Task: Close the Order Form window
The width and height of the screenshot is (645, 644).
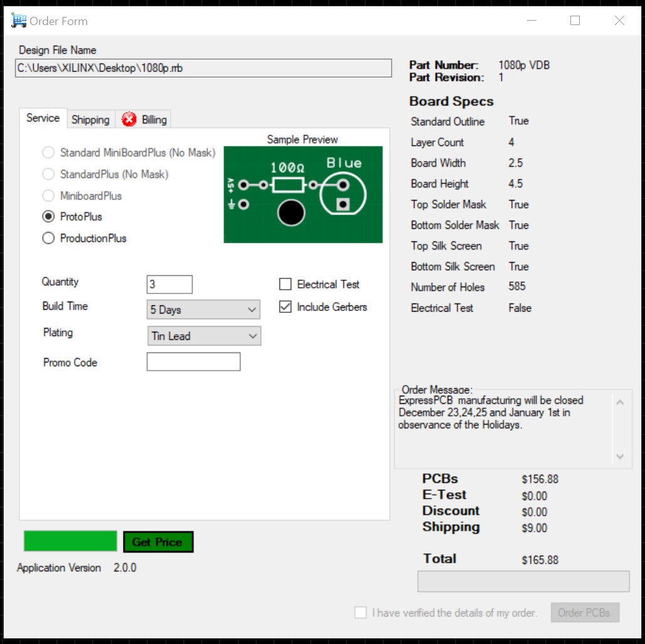Action: (619, 21)
